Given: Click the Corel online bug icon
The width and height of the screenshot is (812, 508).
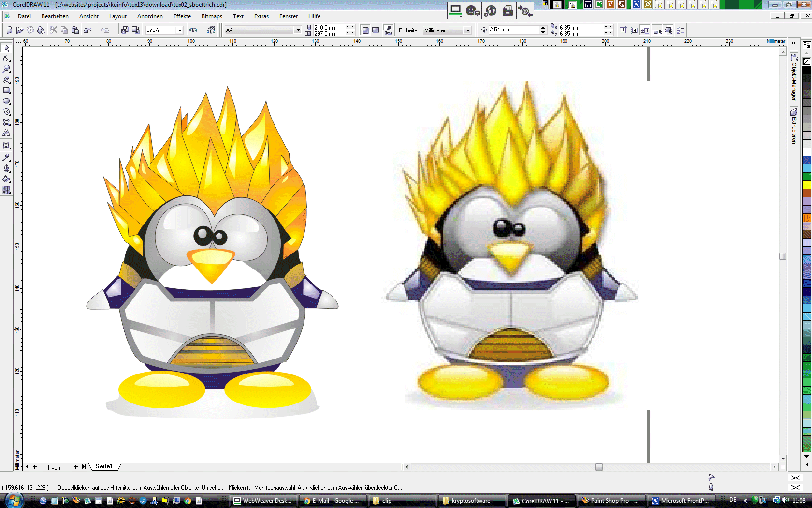Looking at the screenshot, I should click(x=211, y=30).
